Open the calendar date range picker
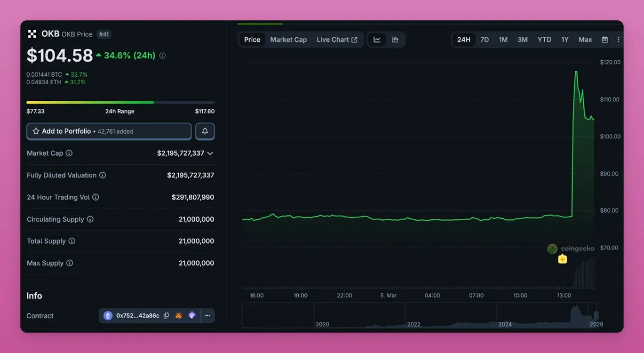 click(605, 40)
